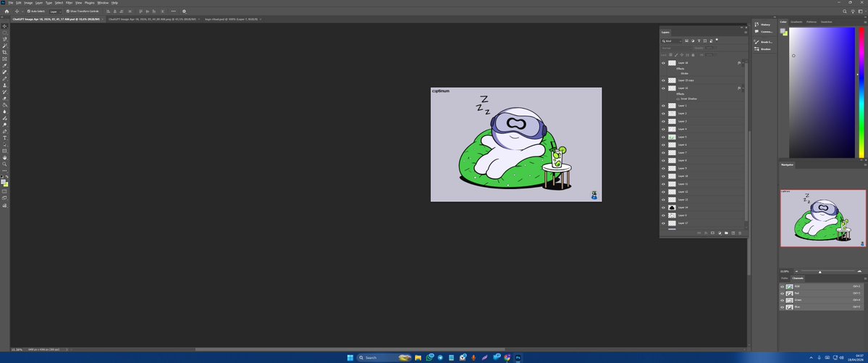Image resolution: width=868 pixels, height=363 pixels.
Task: Toggle the Show Transform Controls checkbox
Action: click(67, 12)
